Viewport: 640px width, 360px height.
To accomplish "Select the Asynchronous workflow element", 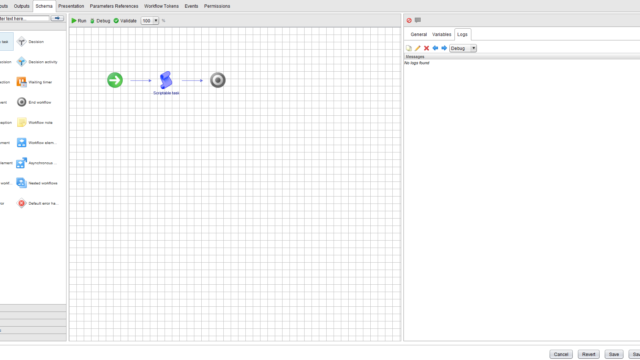I will tap(36, 163).
